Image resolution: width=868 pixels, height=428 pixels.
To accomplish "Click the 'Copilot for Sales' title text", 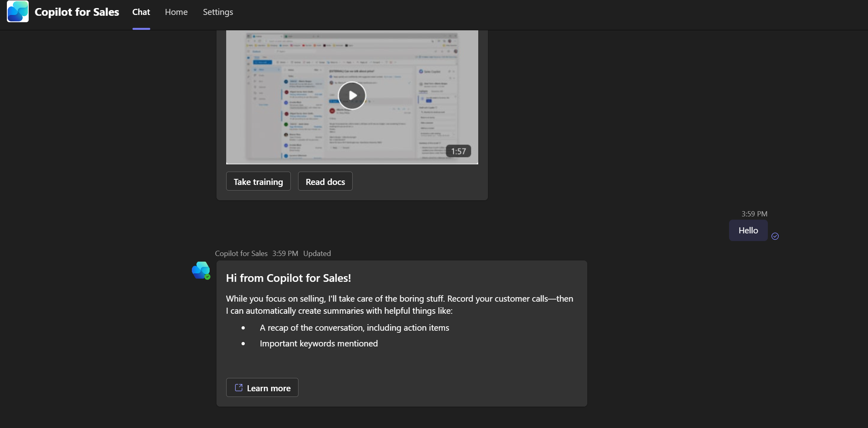I will (x=77, y=12).
